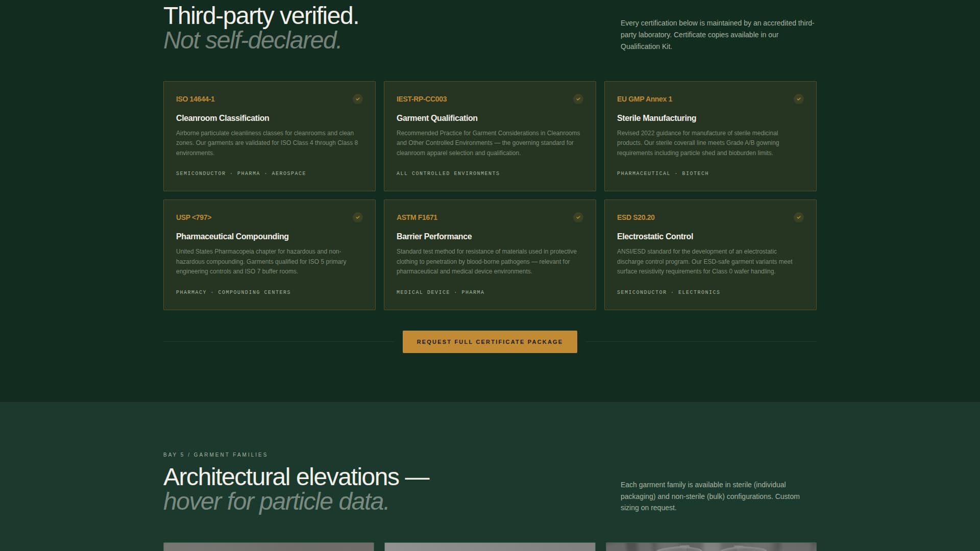Click the IEST-RP-CC003 verified check icon
Image resolution: width=980 pixels, height=551 pixels.
click(578, 99)
